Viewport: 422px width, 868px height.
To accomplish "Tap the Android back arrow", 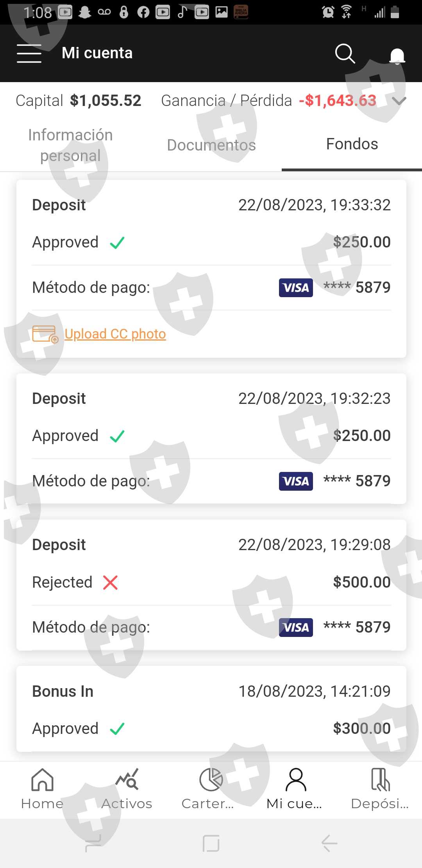I will tap(329, 843).
